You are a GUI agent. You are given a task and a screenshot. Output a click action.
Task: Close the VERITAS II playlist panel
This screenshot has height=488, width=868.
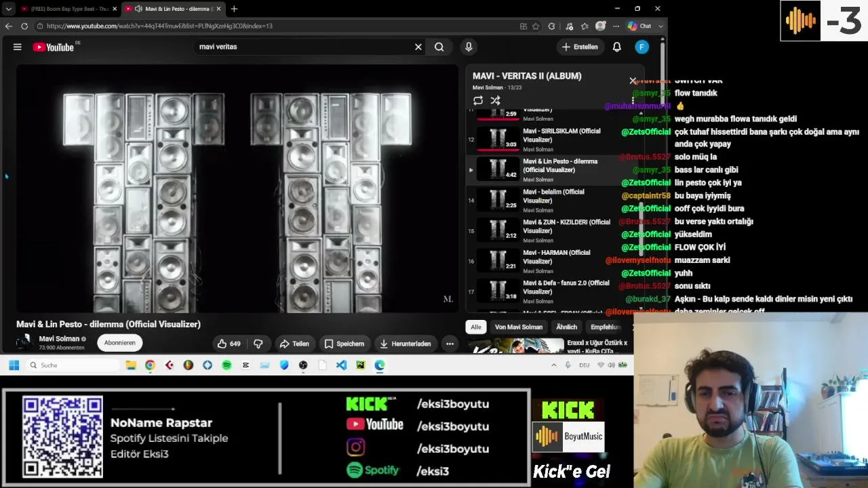coord(633,81)
